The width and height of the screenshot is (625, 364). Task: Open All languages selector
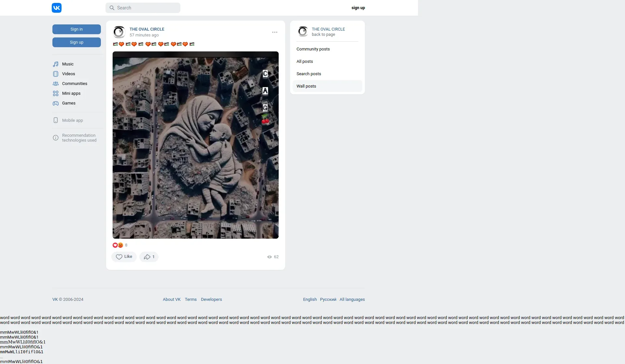click(352, 300)
